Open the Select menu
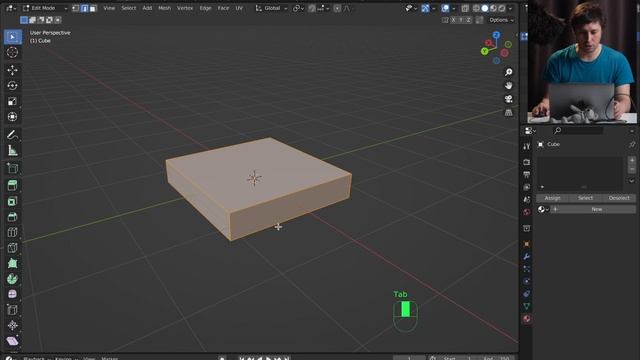The image size is (640, 360). pyautogui.click(x=129, y=8)
